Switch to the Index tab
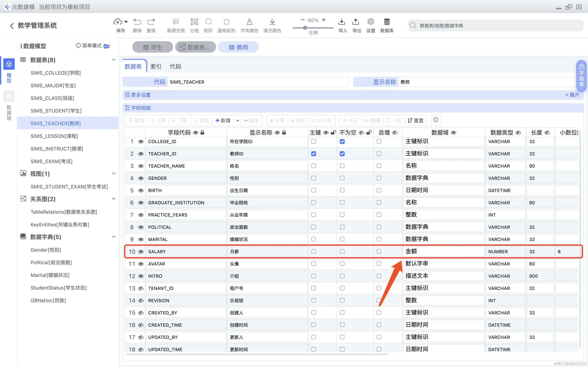Image resolution: width=588 pixels, height=367 pixels. (x=156, y=66)
